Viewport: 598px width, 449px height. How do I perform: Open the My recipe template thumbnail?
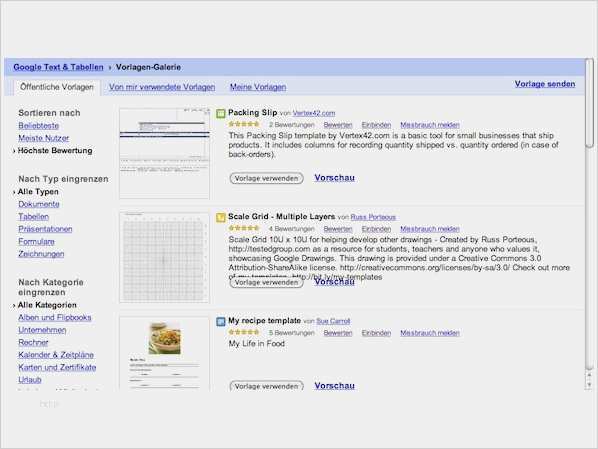pyautogui.click(x=164, y=353)
